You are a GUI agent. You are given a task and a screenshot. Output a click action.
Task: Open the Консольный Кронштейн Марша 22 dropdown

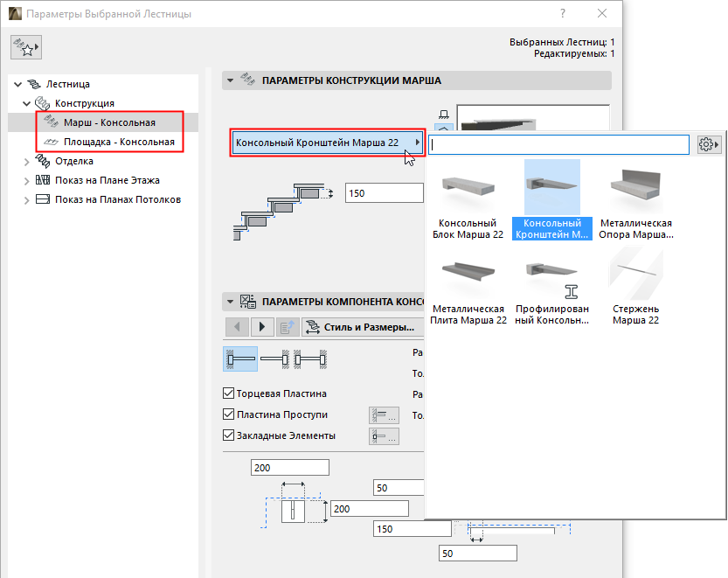tap(327, 142)
